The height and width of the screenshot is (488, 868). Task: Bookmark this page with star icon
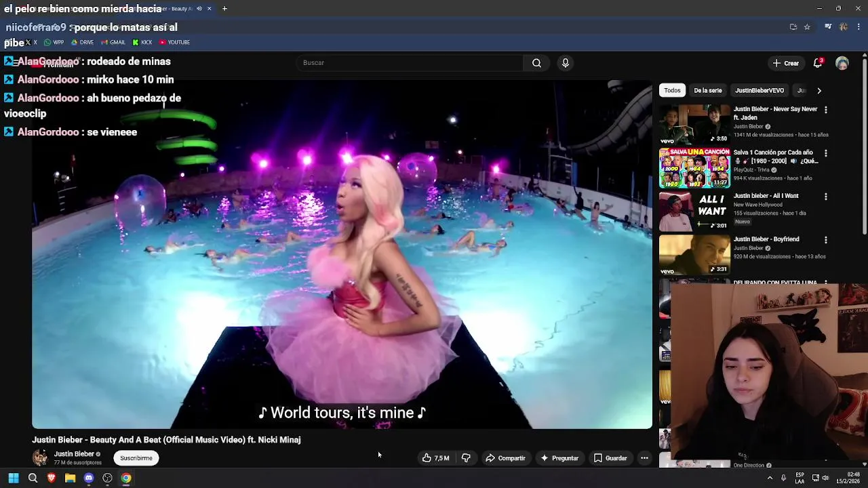[807, 27]
